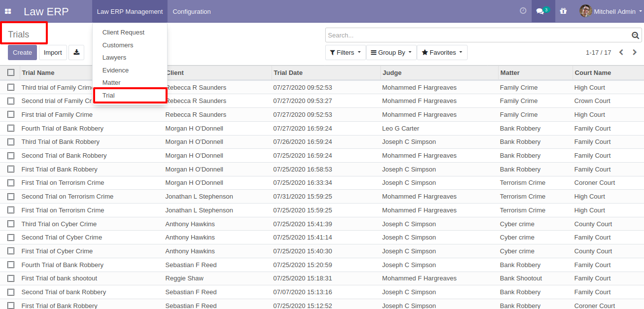This screenshot has width=644, height=309.
Task: Focus the Search input field
Action: point(478,35)
